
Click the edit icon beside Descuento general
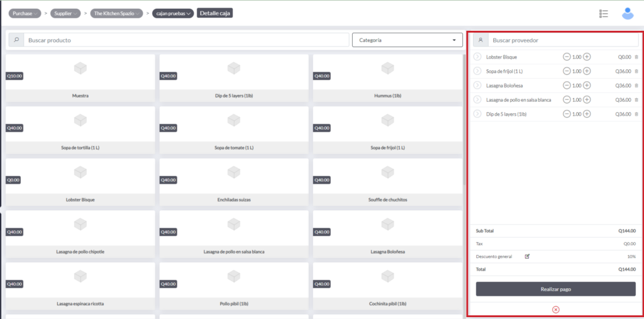tap(527, 257)
